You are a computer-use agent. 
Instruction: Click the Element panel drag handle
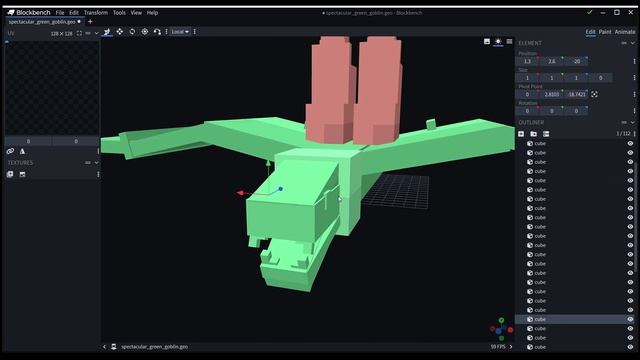pyautogui.click(x=624, y=43)
